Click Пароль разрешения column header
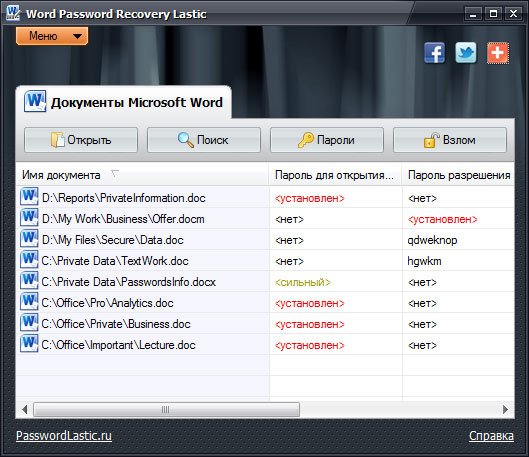The image size is (529, 457). (x=458, y=175)
